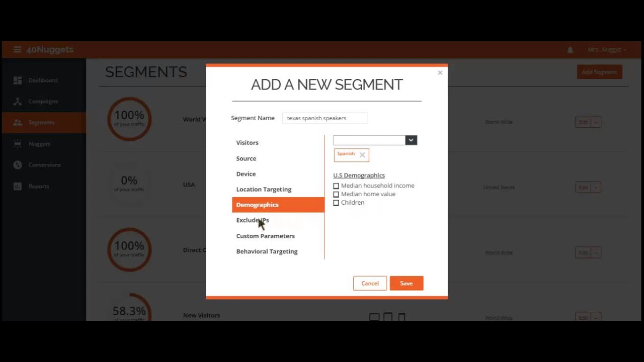
Task: Click the Nuggets sidebar icon
Action: pyautogui.click(x=18, y=144)
